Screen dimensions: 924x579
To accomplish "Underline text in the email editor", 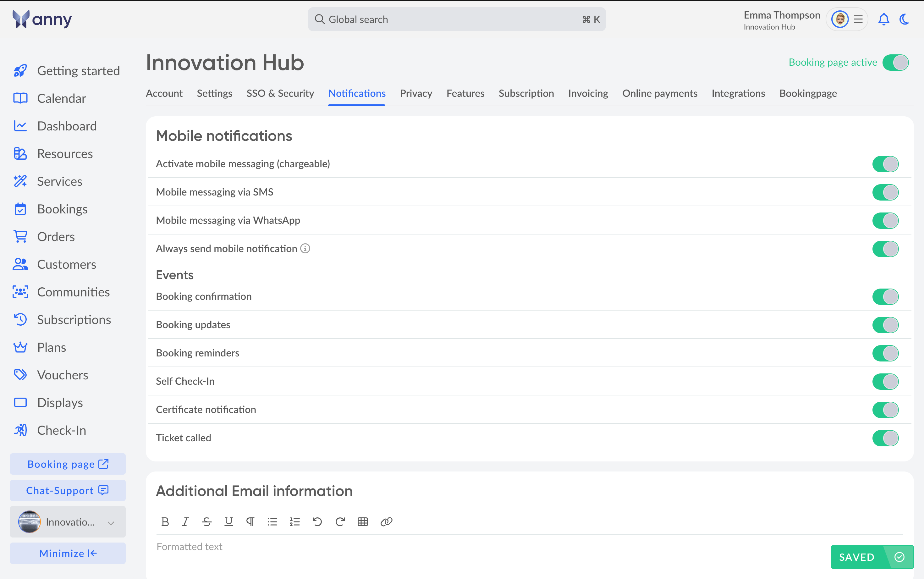I will (228, 521).
